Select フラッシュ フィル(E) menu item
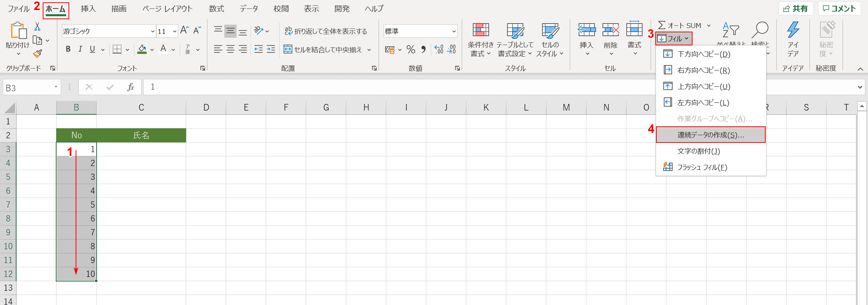This screenshot has width=868, height=305. pyautogui.click(x=711, y=167)
